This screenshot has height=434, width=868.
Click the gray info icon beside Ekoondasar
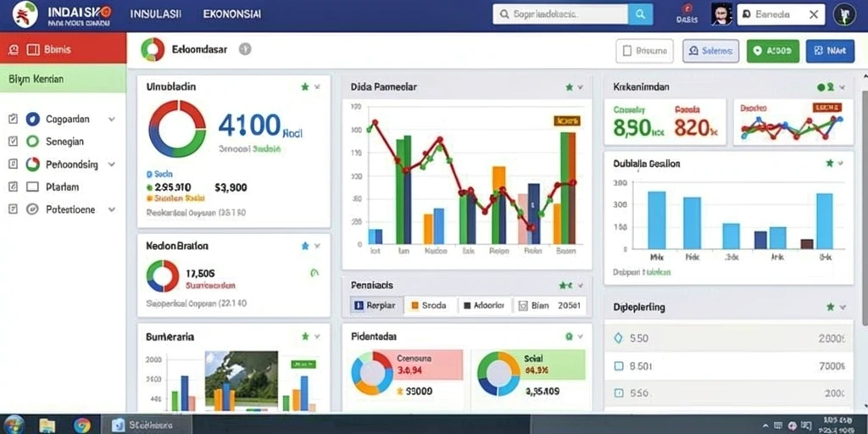click(x=245, y=49)
